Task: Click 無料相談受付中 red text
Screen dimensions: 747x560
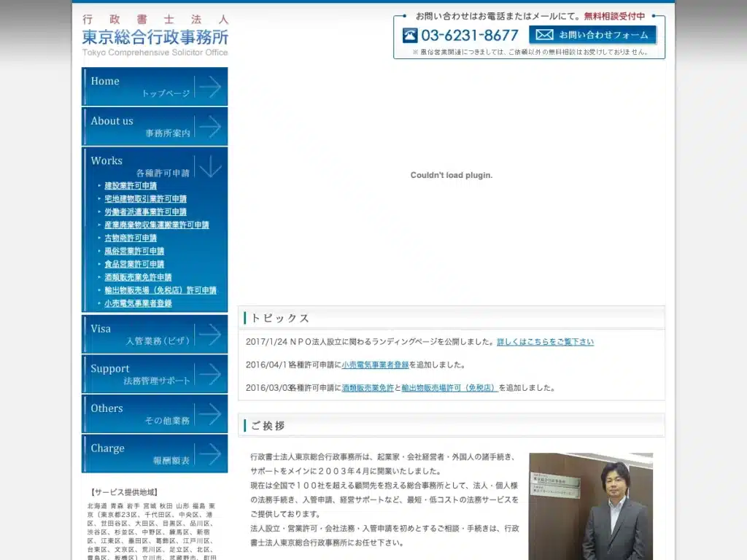Action: tap(614, 16)
